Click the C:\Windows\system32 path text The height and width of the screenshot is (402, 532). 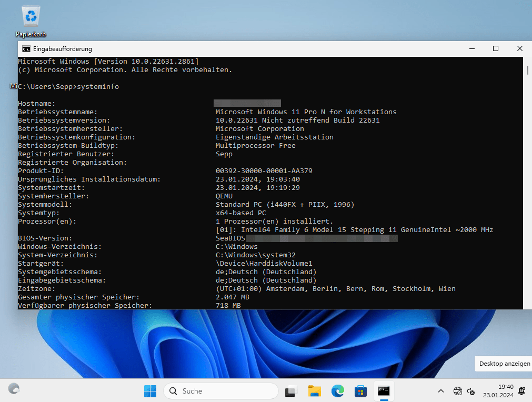click(256, 255)
